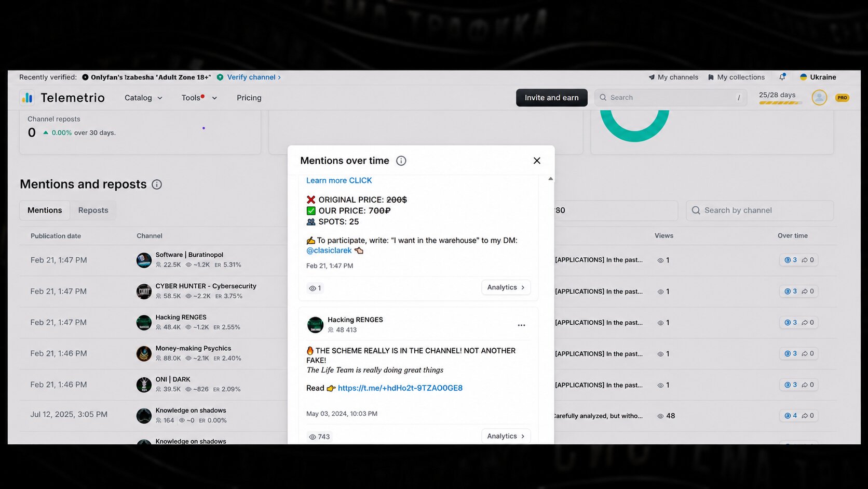Click info icon beside Mentions and reposts
Viewport: 868px width, 489px height.
click(157, 184)
